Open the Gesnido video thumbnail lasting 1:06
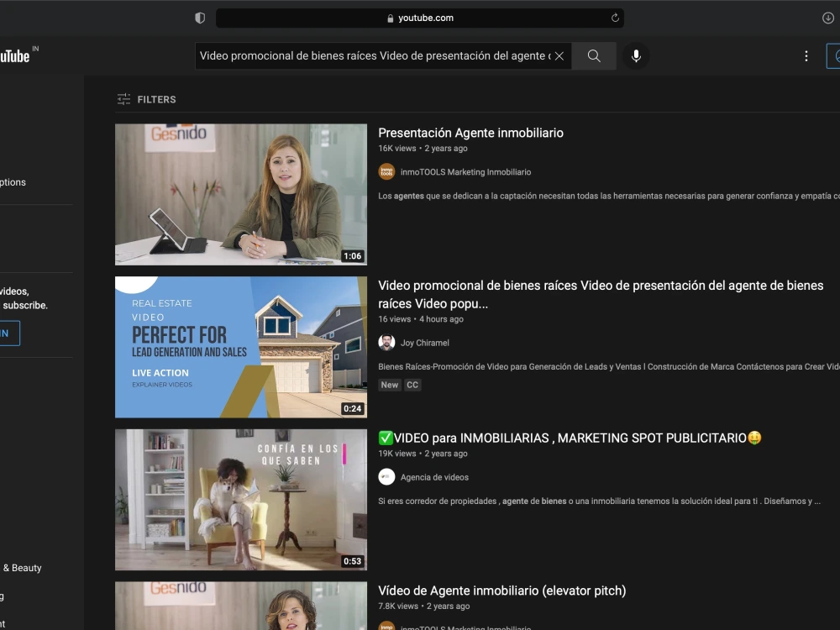 (x=241, y=195)
